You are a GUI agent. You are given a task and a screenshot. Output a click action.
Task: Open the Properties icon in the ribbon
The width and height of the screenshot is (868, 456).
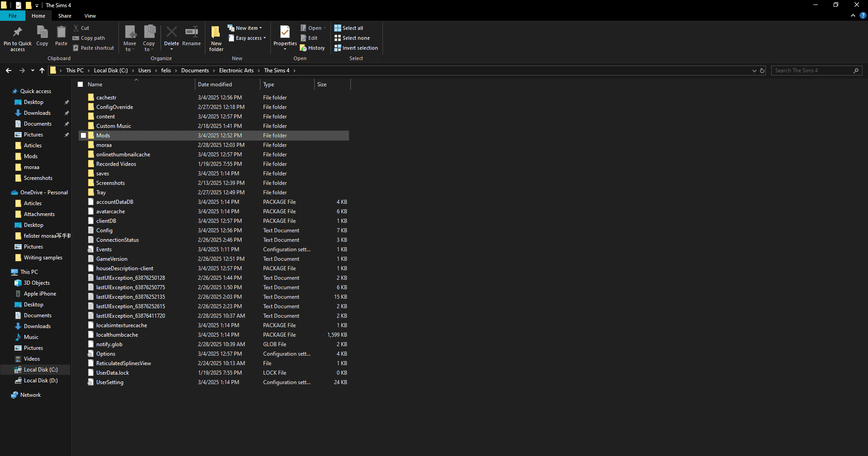click(285, 33)
